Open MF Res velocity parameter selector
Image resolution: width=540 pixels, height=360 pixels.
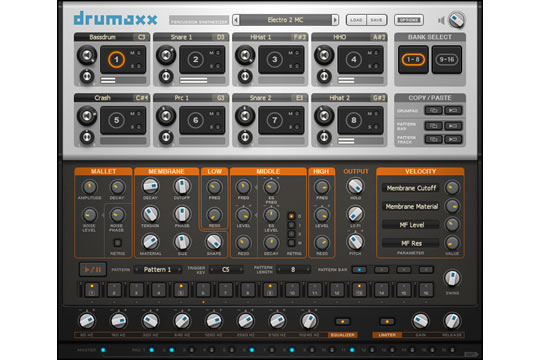click(x=411, y=243)
